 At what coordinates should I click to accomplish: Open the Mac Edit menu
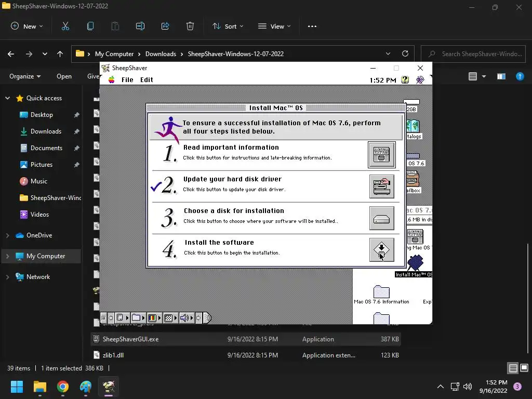pos(147,79)
